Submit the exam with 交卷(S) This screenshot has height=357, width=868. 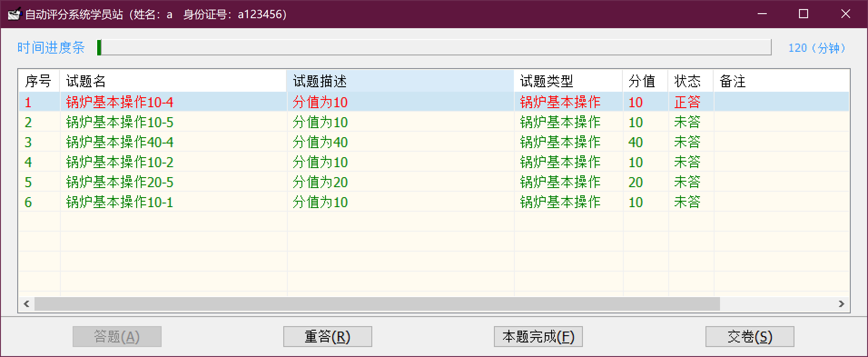[750, 337]
